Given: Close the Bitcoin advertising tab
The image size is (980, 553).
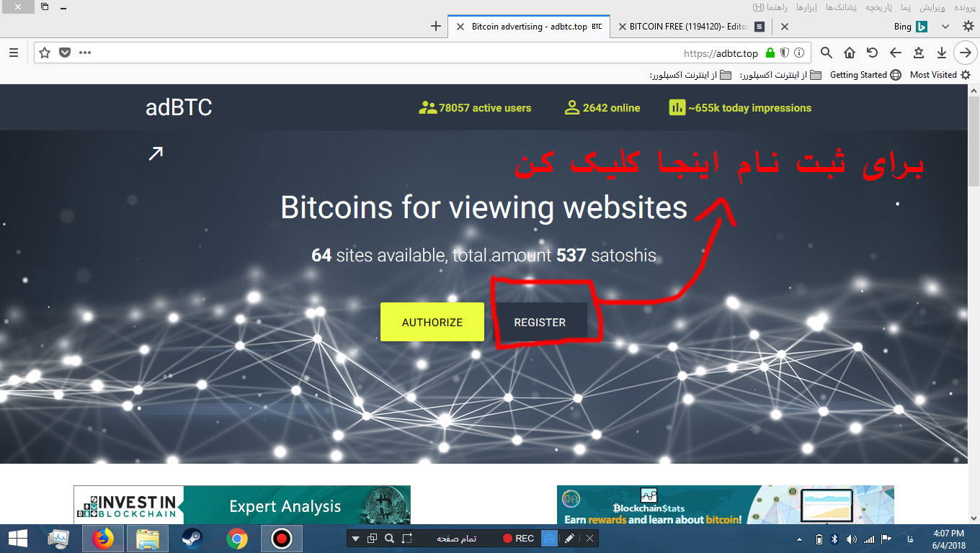Looking at the screenshot, I should point(460,27).
